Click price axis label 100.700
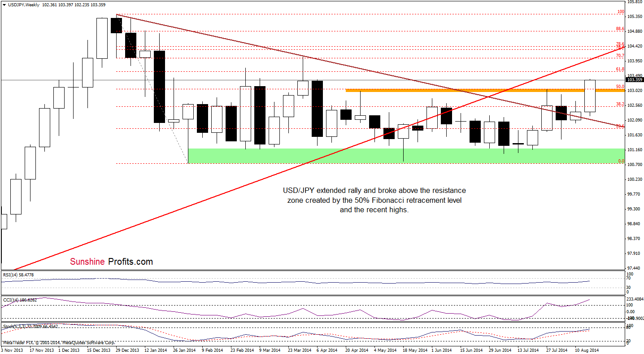Image resolution: width=644 pixels, height=354 pixels. (634, 165)
